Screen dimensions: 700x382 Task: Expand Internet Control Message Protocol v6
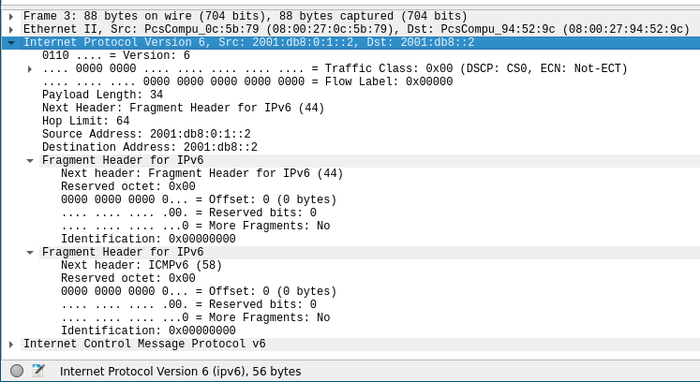(x=11, y=344)
